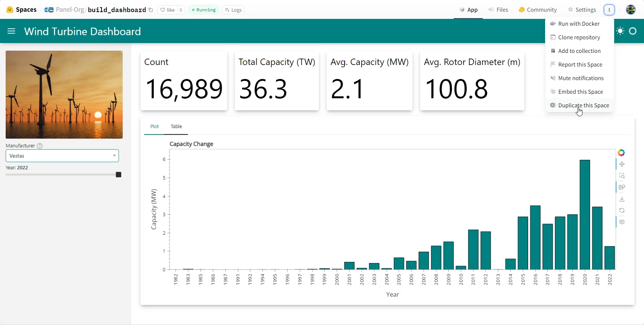The image size is (644, 325).
Task: Open the Community tab
Action: pos(538,10)
